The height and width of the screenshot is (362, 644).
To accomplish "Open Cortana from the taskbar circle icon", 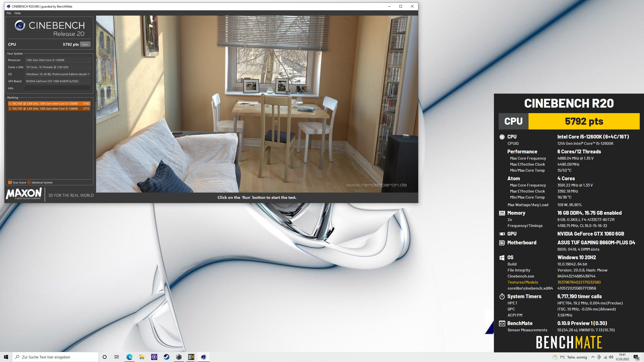I will tap(105, 357).
